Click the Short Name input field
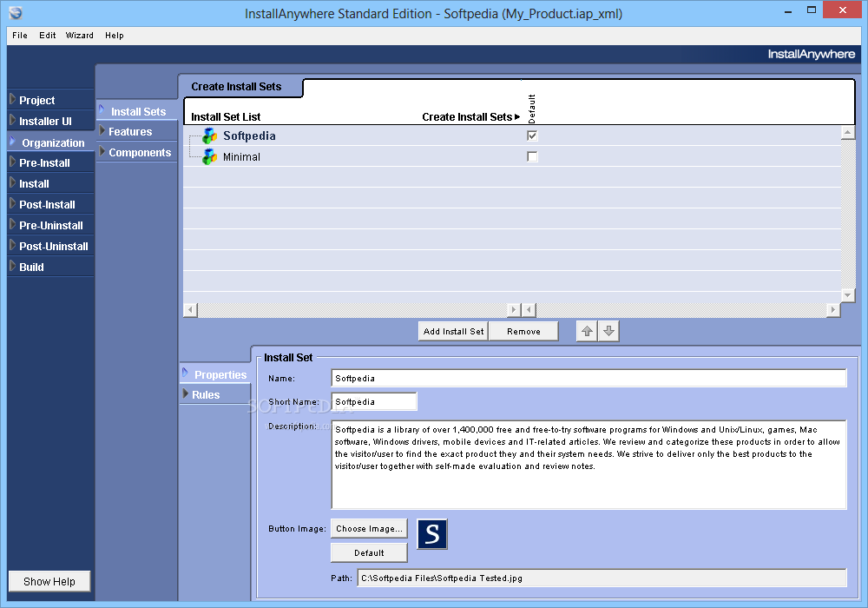 click(x=374, y=401)
